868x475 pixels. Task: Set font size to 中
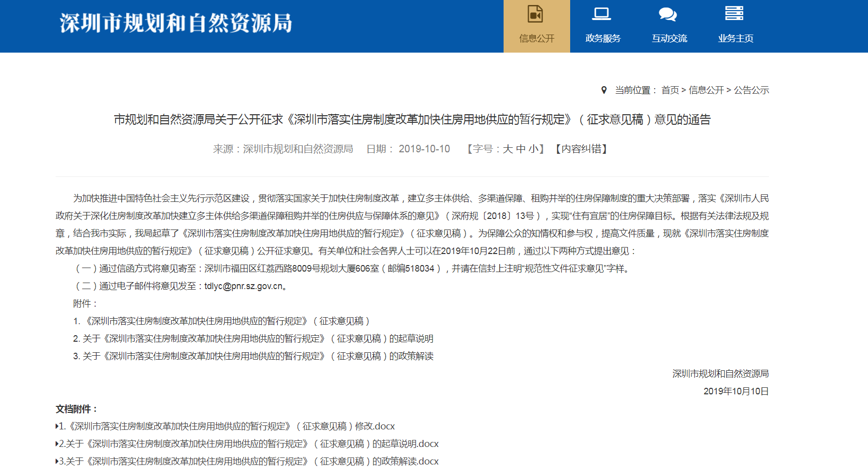point(521,149)
